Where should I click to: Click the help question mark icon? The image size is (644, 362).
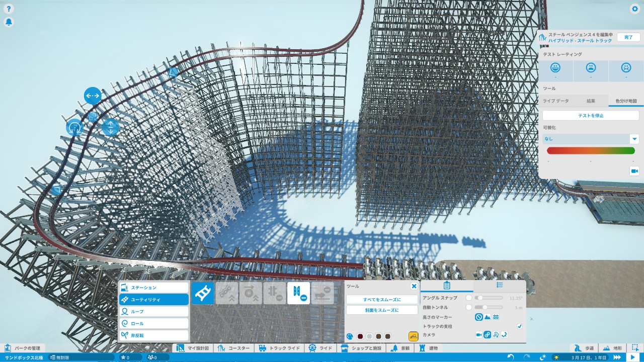click(x=9, y=9)
